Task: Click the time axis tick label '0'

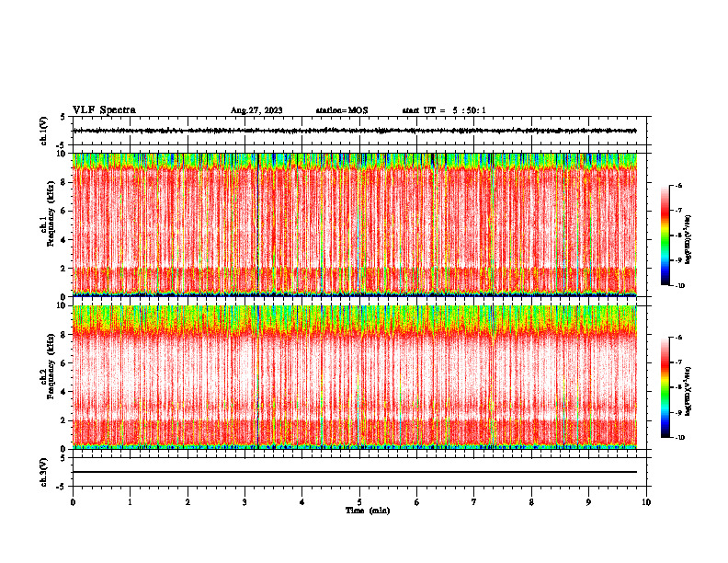Action: pyautogui.click(x=73, y=502)
